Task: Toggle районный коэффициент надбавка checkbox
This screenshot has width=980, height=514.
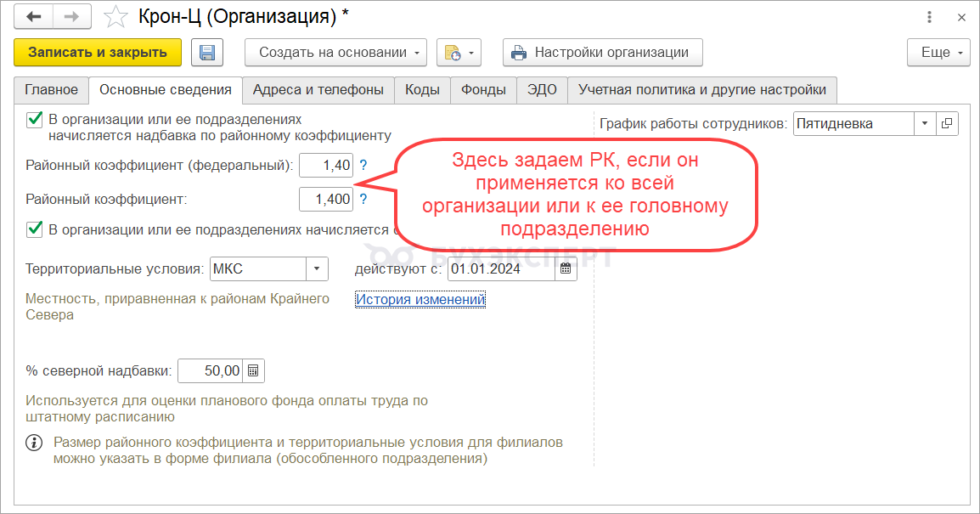Action: (x=34, y=120)
